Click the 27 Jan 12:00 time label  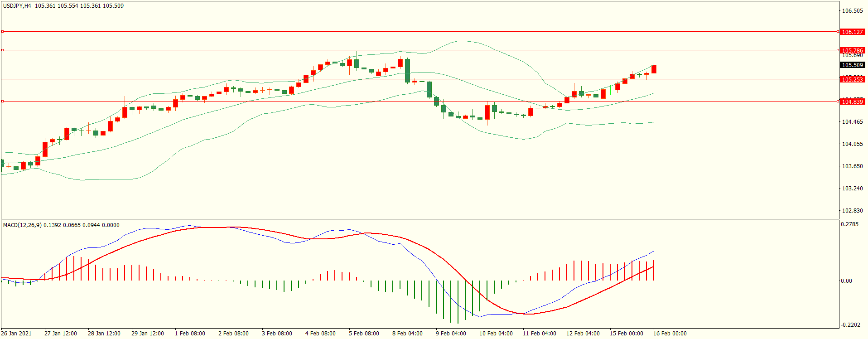[61, 333]
